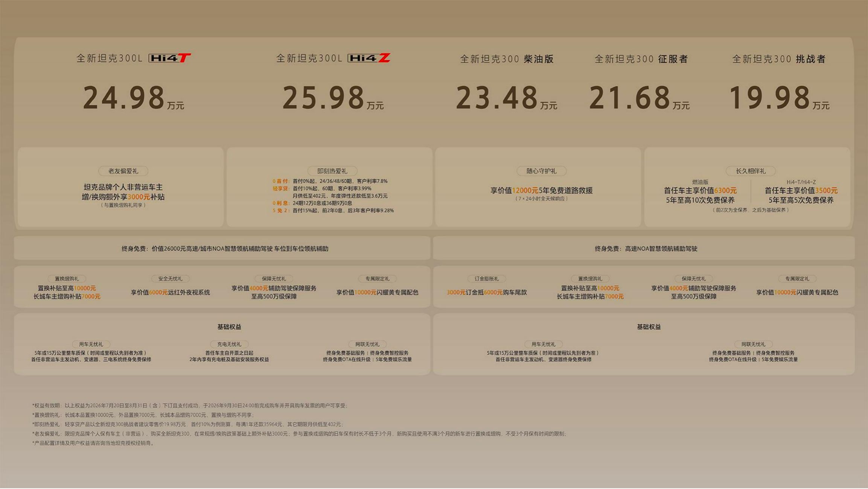Click 享价值6000元远红外夜视系统 text
Image resolution: width=868 pixels, height=489 pixels.
point(170,293)
